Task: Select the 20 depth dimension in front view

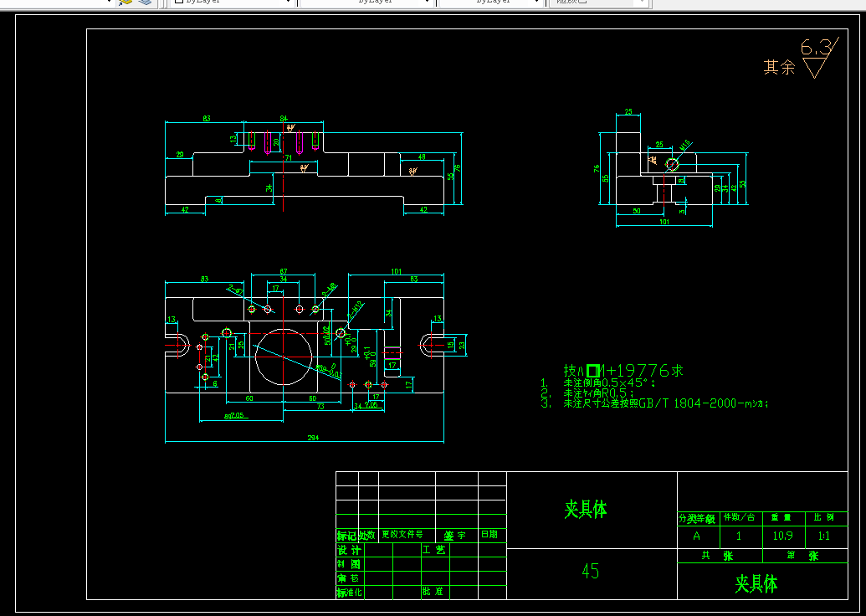Action: coord(276,142)
